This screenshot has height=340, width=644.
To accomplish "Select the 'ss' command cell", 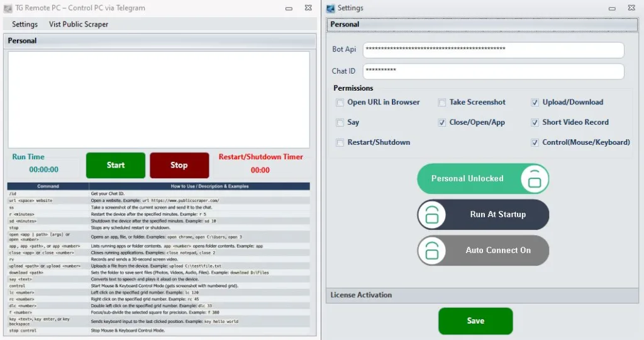I will [48, 208].
